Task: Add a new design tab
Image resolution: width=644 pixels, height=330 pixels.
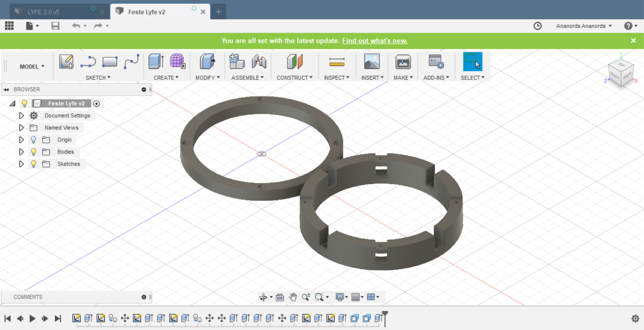Action: click(219, 12)
